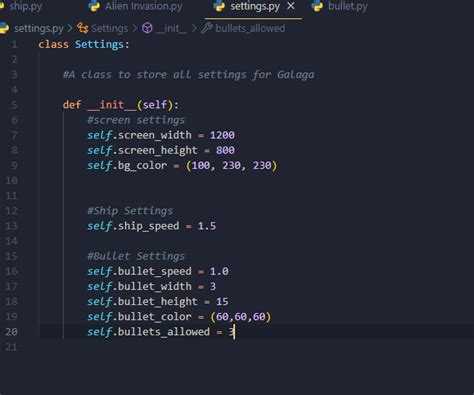
Task: Click 'self.ship_speed' on line 13
Action: click(133, 226)
